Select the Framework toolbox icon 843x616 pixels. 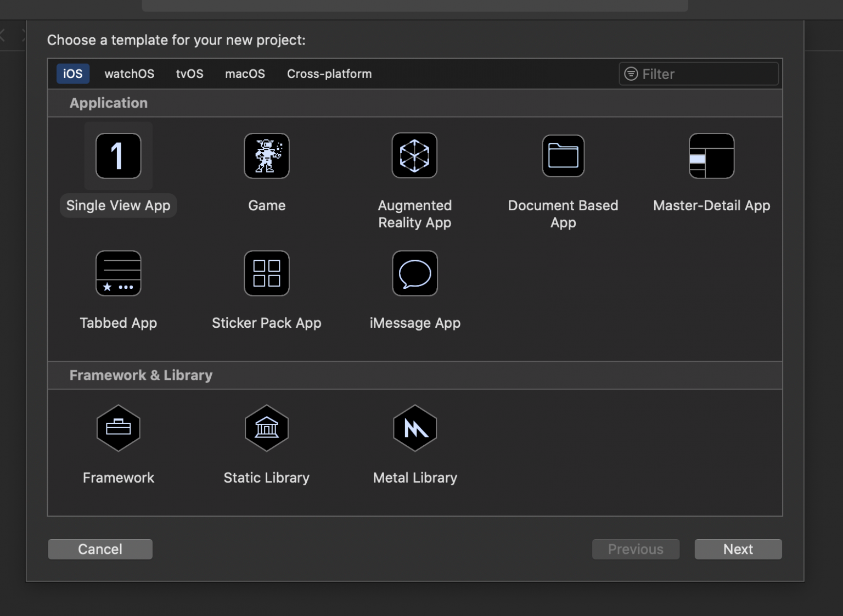point(118,428)
